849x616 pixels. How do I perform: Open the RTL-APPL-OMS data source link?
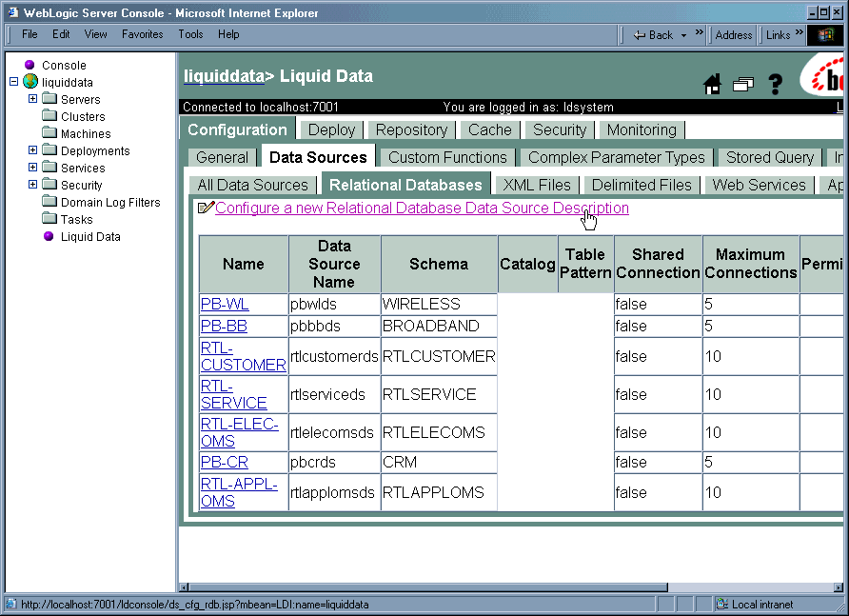239,492
